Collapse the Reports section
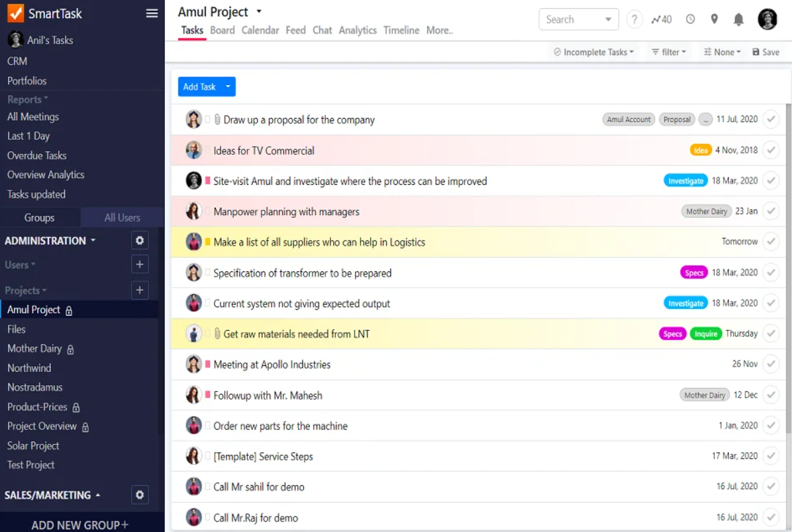Screen dimensions: 792x532 (27, 99)
